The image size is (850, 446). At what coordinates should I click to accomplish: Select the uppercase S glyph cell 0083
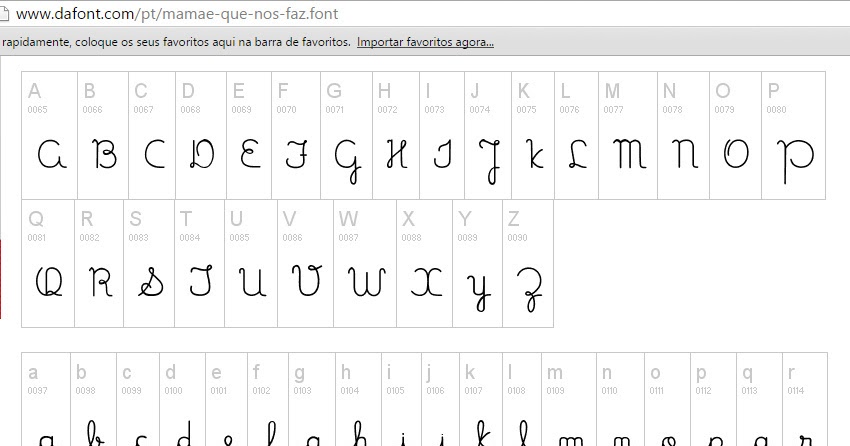pyautogui.click(x=149, y=263)
